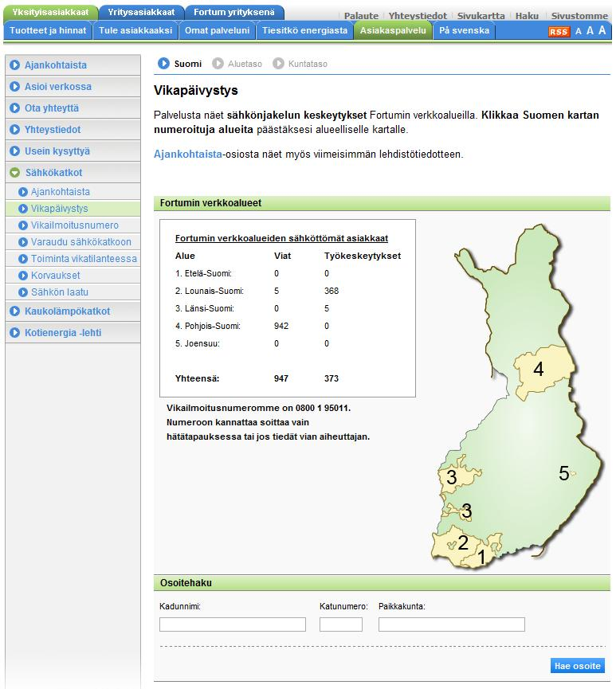Click the Suomi breadcrumb arrow icon
This screenshot has height=689, width=616.
point(163,63)
